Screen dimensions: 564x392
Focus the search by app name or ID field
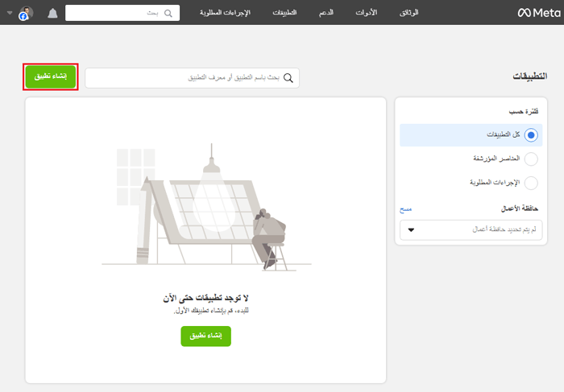(192, 78)
